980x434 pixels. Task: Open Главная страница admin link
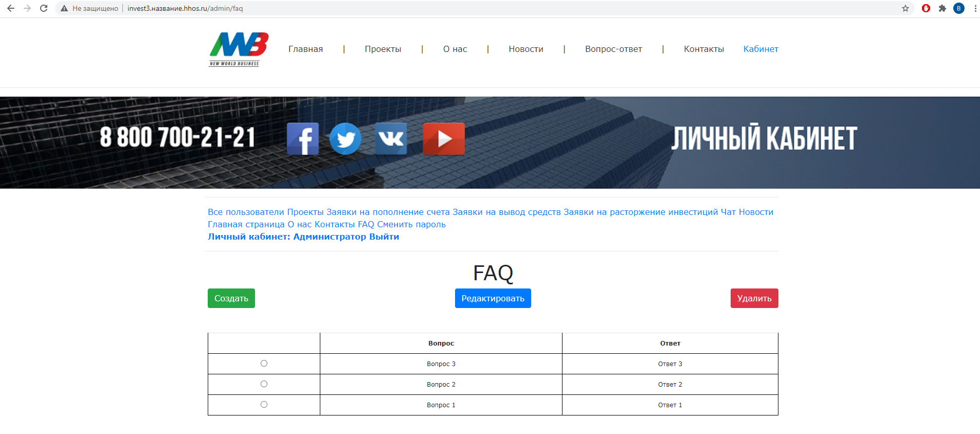click(246, 224)
